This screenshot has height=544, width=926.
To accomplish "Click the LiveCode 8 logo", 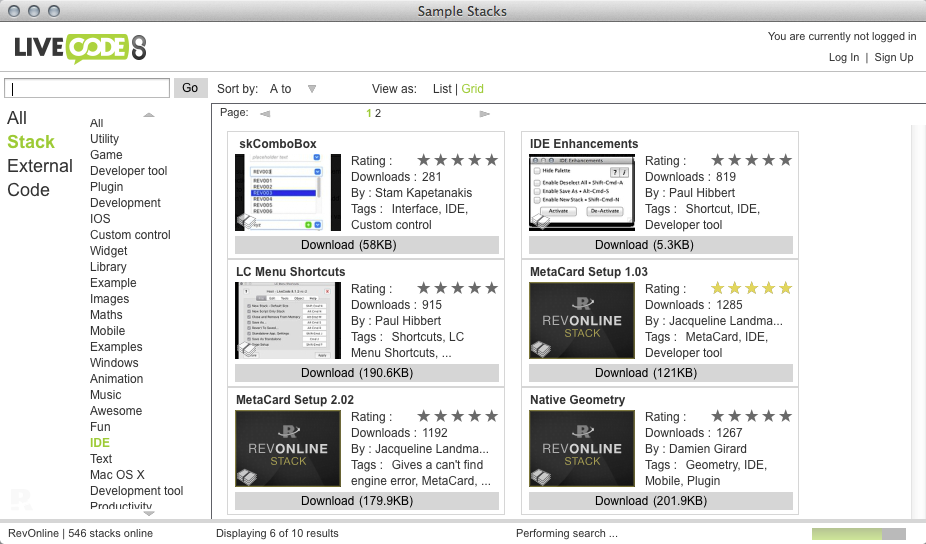I will click(80, 48).
